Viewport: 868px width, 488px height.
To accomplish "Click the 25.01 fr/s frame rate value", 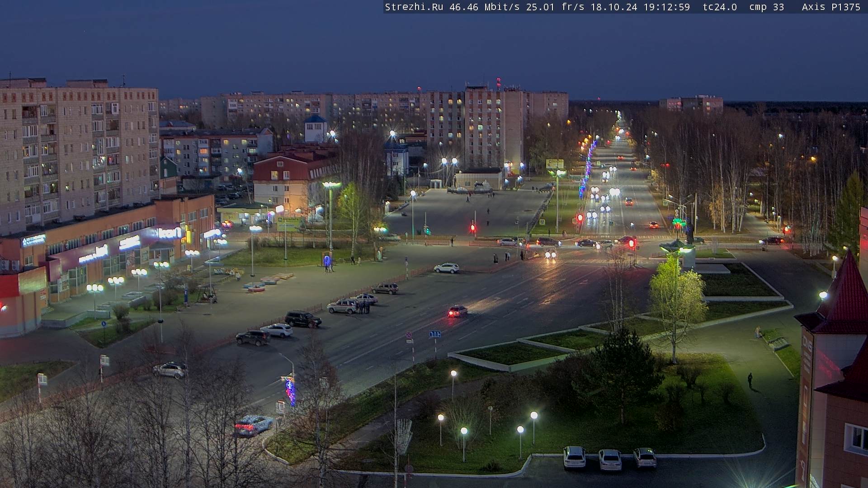I will 555,7.
